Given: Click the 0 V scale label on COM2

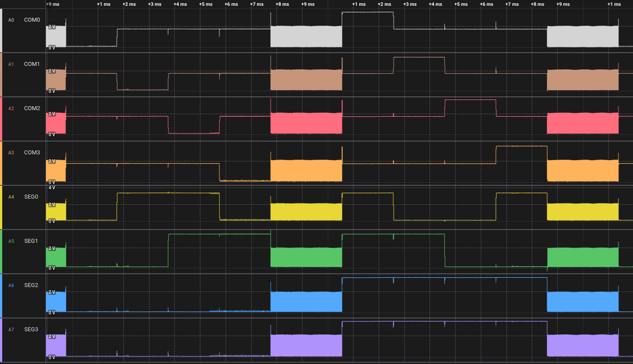Looking at the screenshot, I should [x=52, y=134].
